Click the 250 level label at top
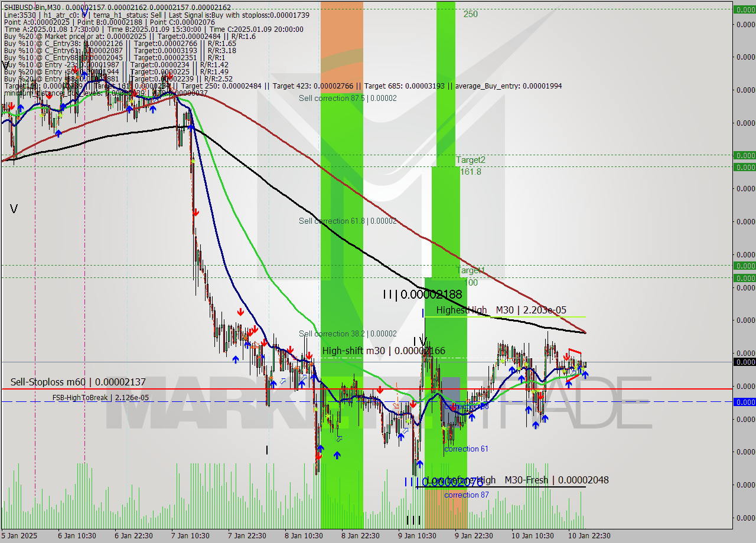 [x=471, y=14]
